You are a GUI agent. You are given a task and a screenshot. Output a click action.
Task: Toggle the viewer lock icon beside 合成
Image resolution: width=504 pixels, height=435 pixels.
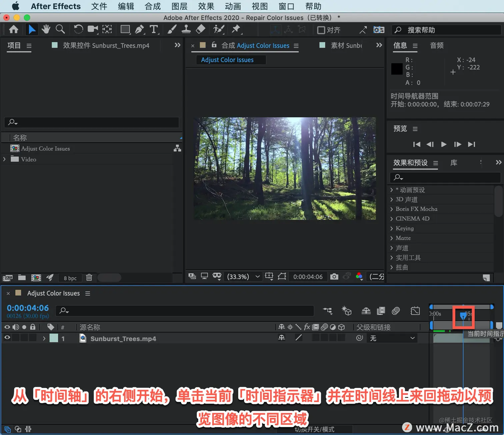(214, 45)
